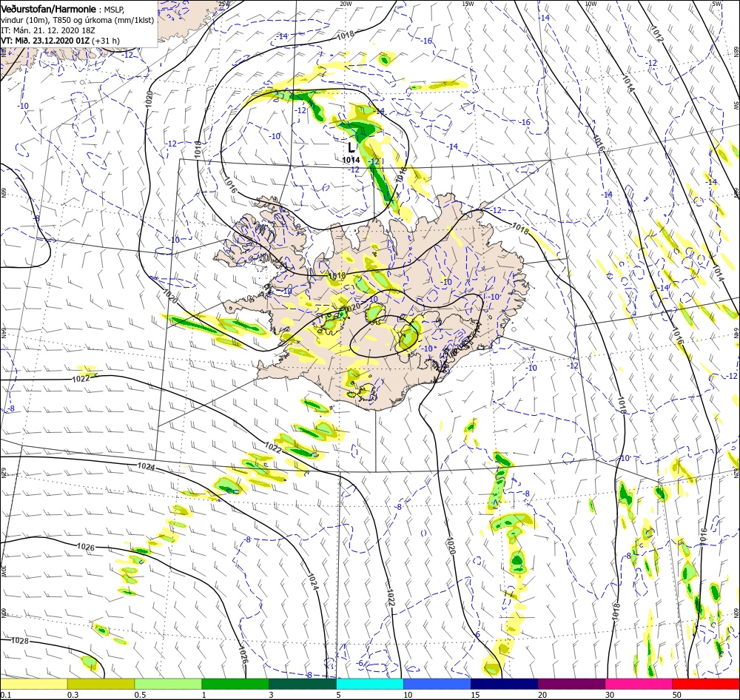Click the legend value label 0.3

[73, 695]
